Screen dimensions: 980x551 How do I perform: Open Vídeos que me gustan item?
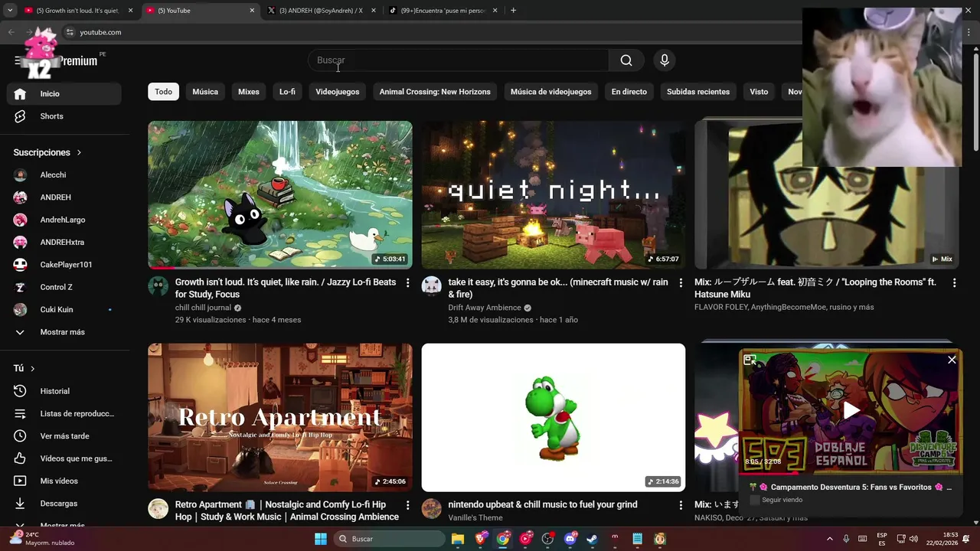(x=64, y=458)
